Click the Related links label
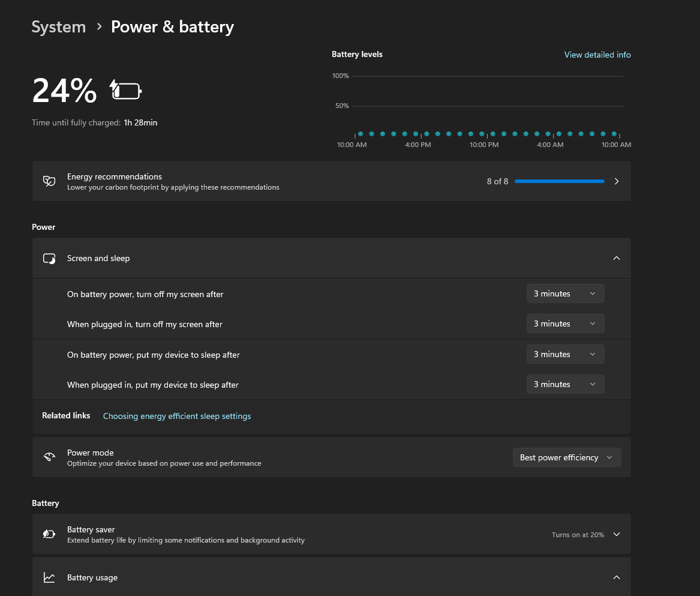Image resolution: width=700 pixels, height=596 pixels. point(66,415)
